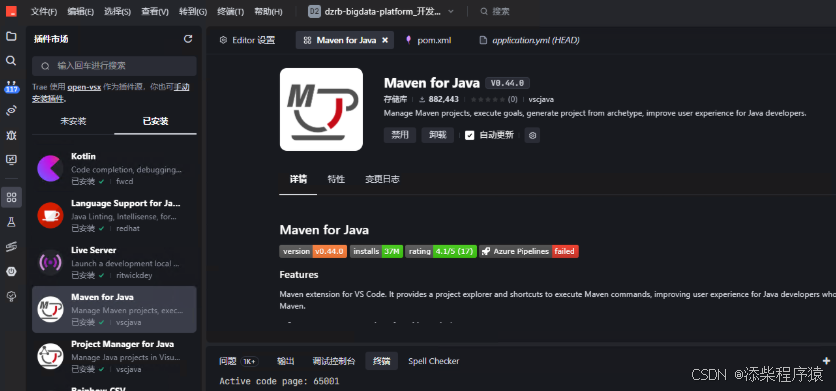Open the 终端(T) menu

(x=231, y=11)
